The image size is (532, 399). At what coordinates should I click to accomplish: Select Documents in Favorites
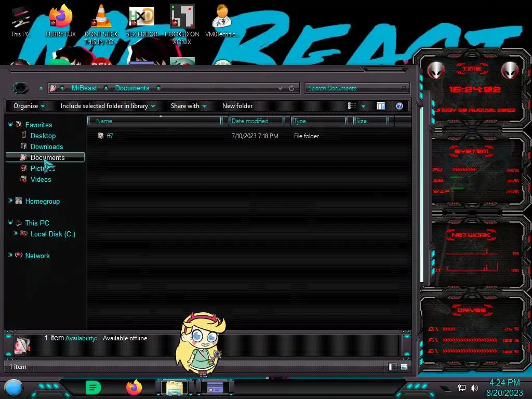[45, 157]
